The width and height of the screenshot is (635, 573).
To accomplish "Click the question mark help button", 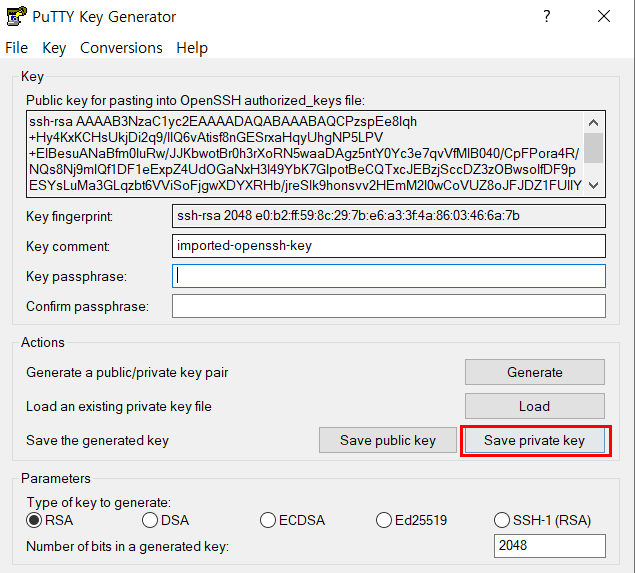I will click(547, 17).
